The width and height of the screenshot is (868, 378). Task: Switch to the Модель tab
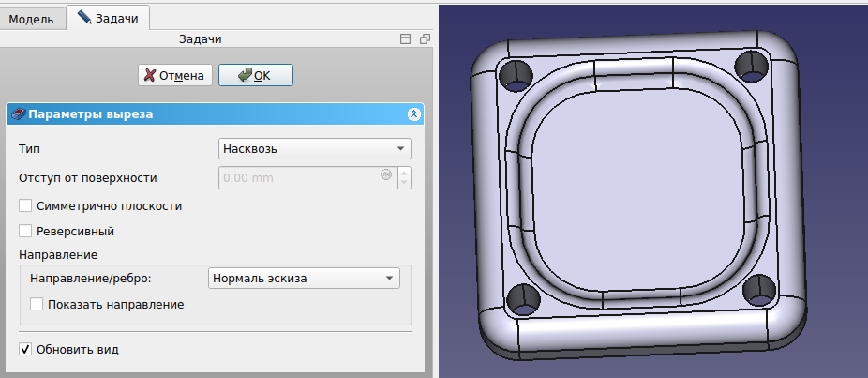tap(31, 19)
